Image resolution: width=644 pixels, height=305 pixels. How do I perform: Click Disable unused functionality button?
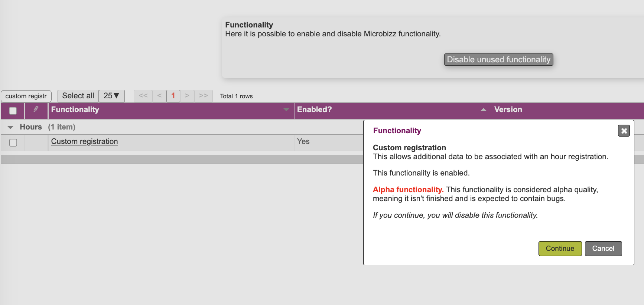(498, 60)
